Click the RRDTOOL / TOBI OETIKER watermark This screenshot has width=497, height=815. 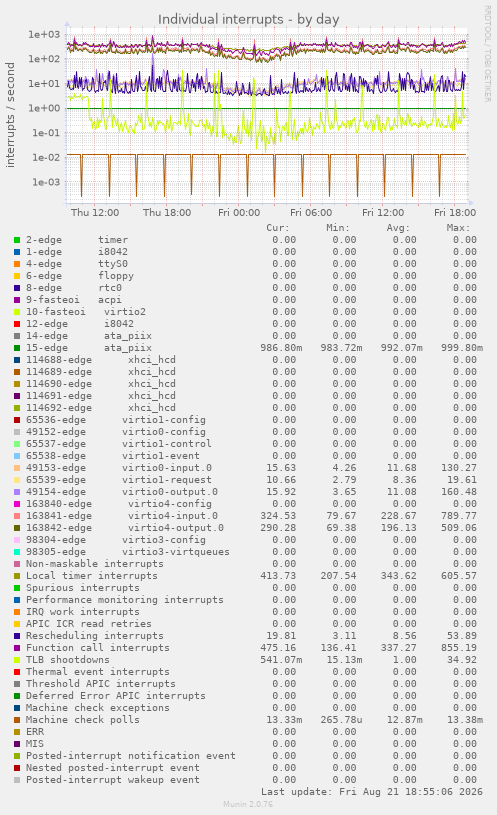(488, 54)
